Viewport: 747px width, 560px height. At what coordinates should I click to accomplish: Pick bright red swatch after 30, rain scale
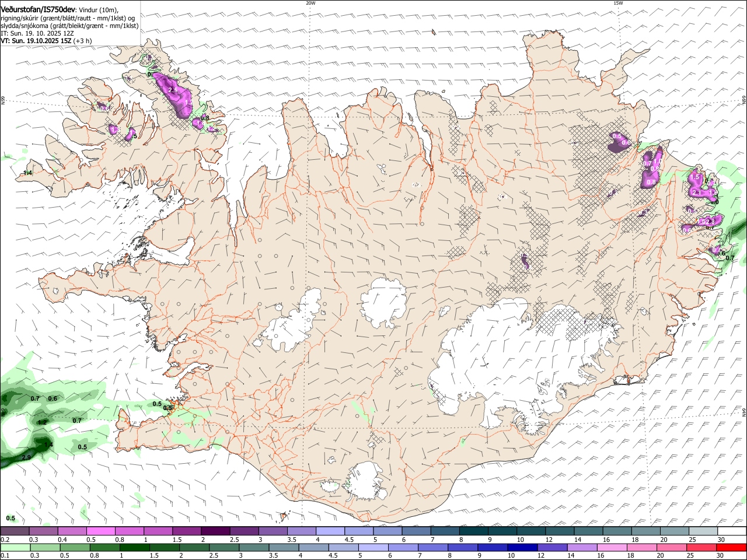pyautogui.click(x=731, y=548)
